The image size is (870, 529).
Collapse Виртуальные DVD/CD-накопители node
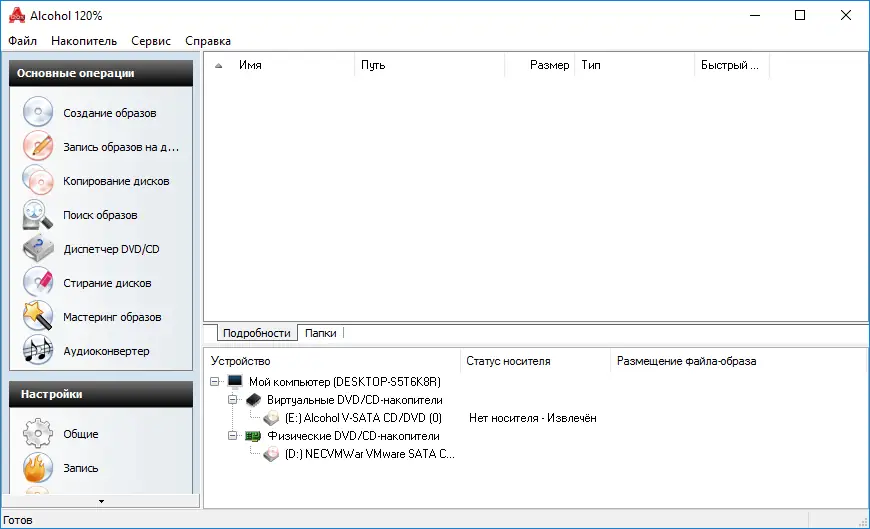pos(232,400)
